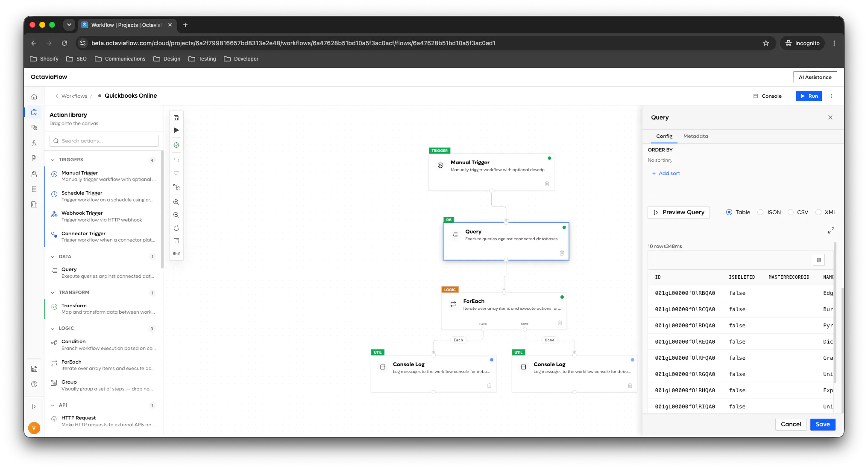Click the Preview Query button
The image size is (868, 469).
(x=679, y=212)
